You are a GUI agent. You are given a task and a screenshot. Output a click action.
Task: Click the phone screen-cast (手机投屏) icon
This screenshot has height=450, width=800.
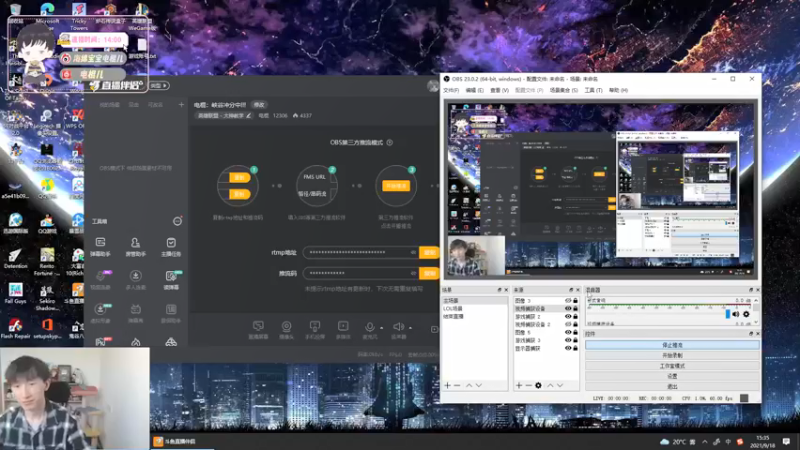(315, 329)
